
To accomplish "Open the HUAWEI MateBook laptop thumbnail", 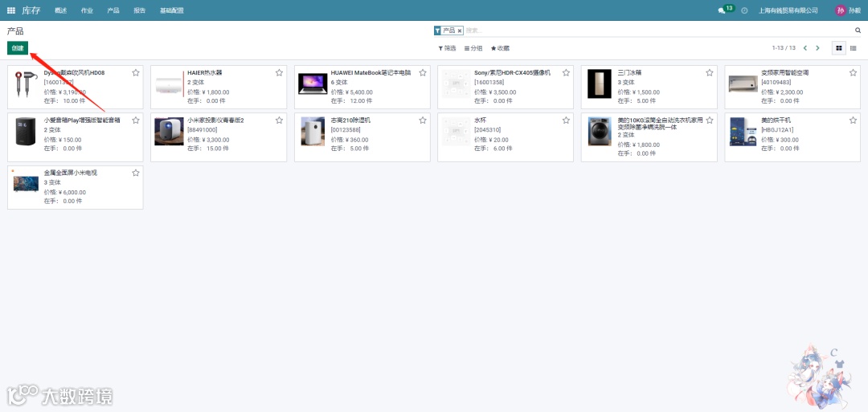I will [x=313, y=84].
